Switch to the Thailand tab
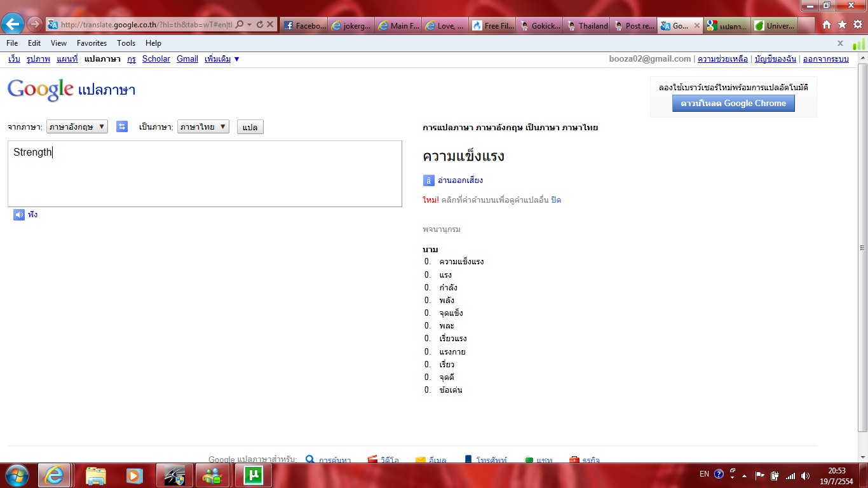The width and height of the screenshot is (868, 488). tap(586, 25)
